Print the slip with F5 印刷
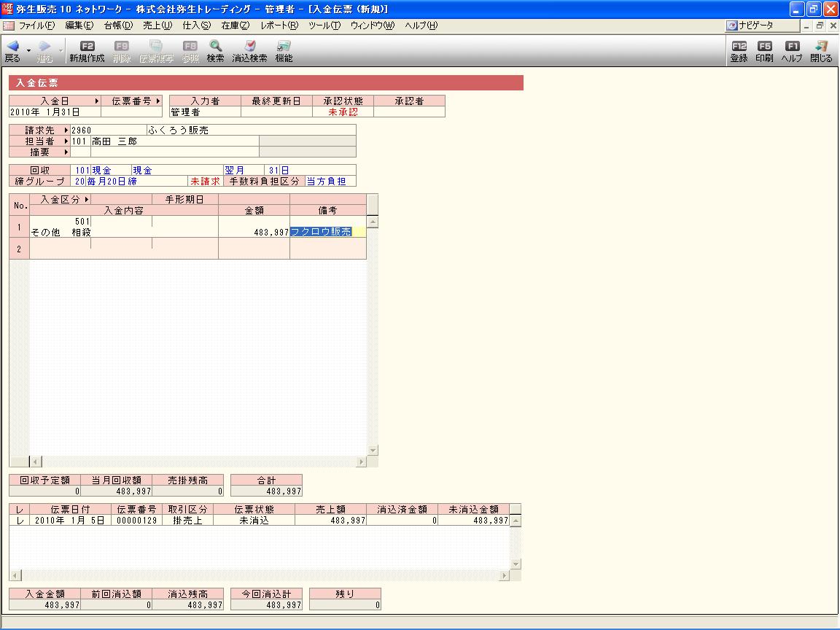Screen dimensions: 840x630 [x=764, y=52]
